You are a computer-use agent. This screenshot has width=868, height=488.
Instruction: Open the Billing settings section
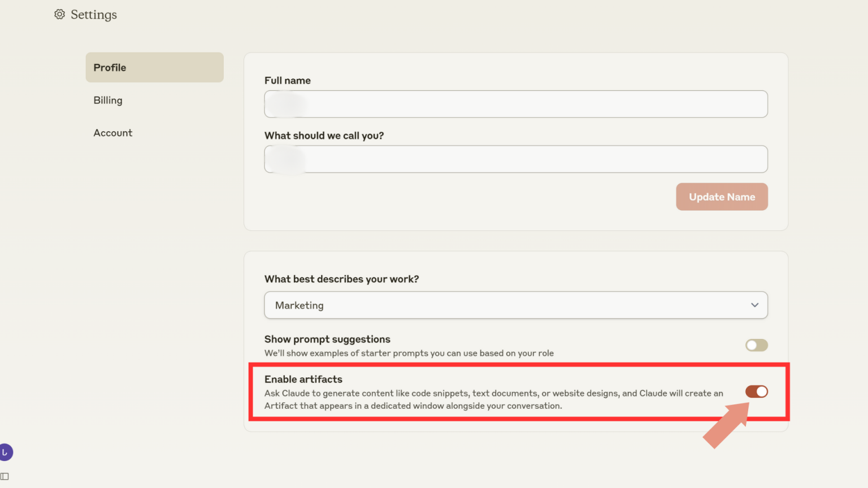[x=108, y=101]
